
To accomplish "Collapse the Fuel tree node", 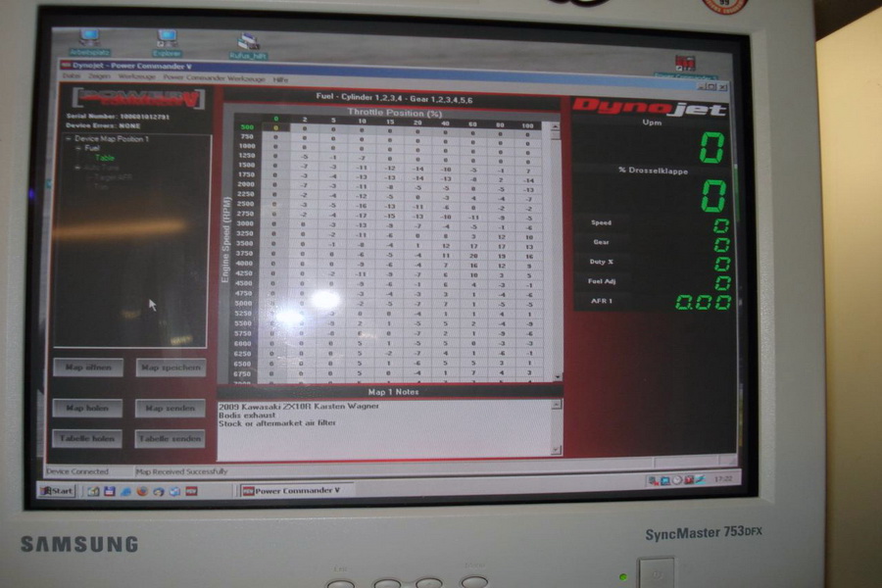I will (79, 149).
